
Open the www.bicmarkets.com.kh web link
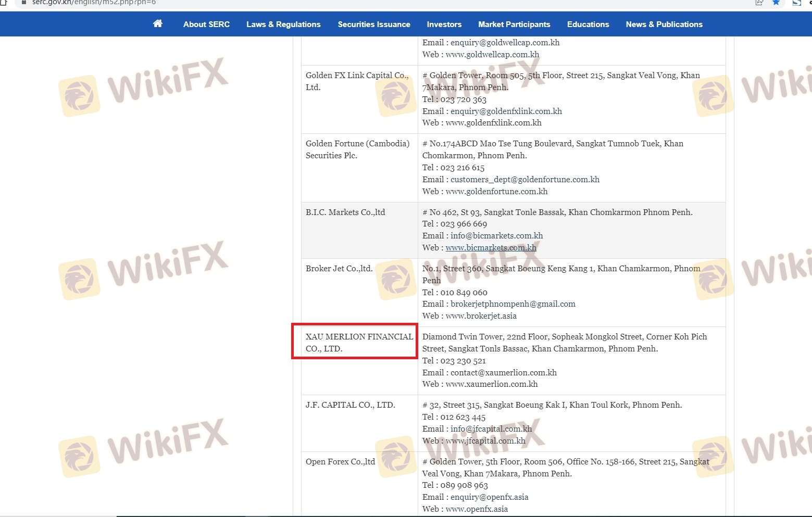(491, 248)
